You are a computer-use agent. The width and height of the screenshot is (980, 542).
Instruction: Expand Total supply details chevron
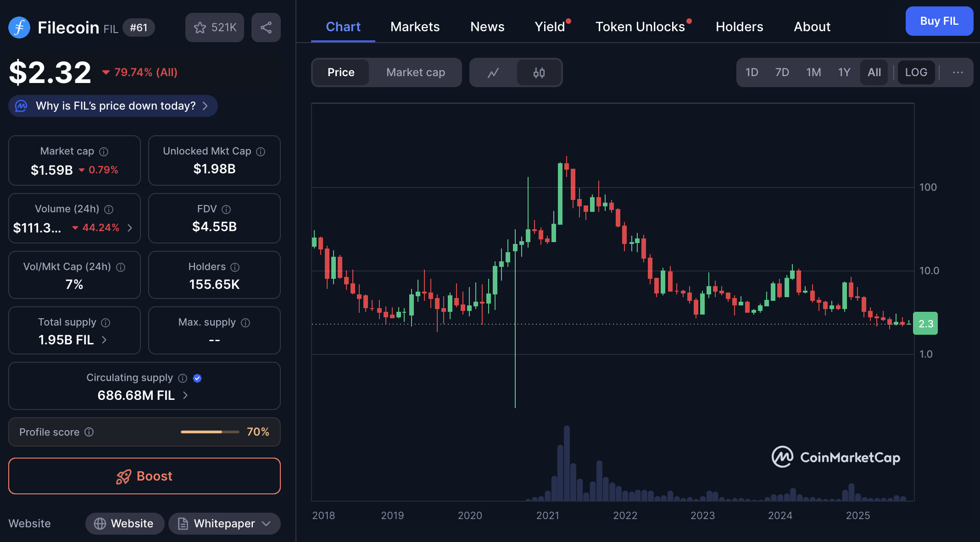click(x=104, y=340)
